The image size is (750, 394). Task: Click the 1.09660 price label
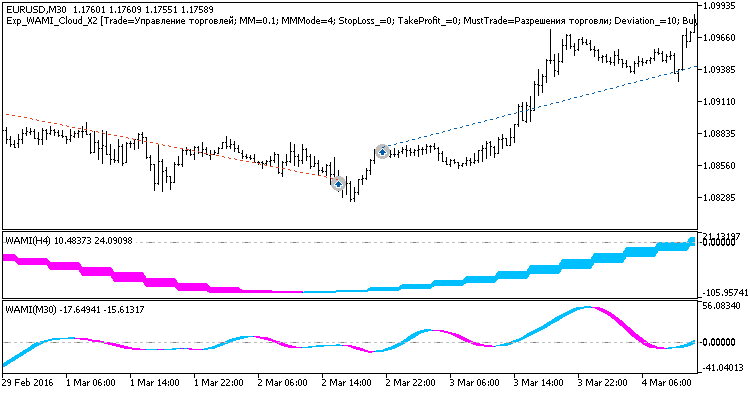coord(718,37)
